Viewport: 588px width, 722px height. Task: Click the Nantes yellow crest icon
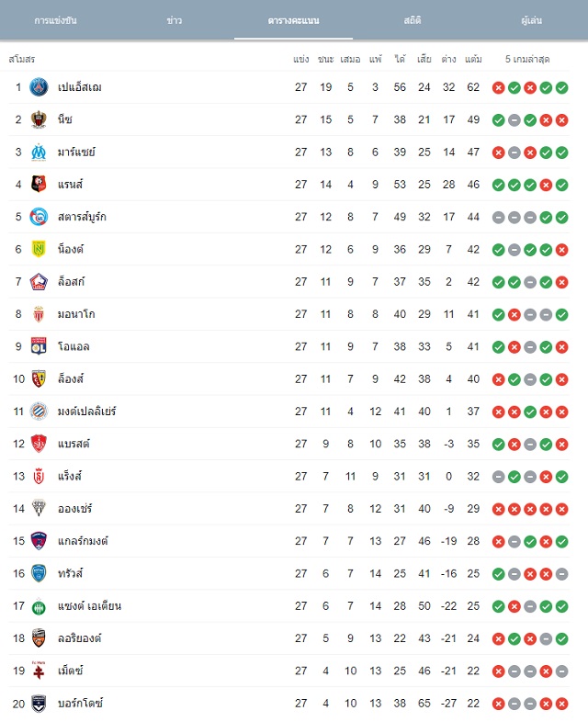(39, 249)
